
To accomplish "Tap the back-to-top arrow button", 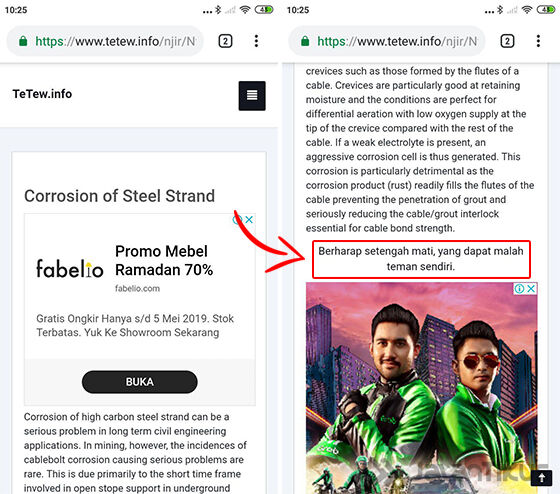I will tap(541, 478).
